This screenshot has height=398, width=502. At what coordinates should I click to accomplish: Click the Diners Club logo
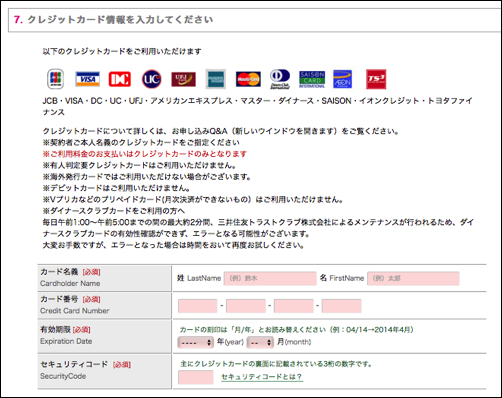280,79
